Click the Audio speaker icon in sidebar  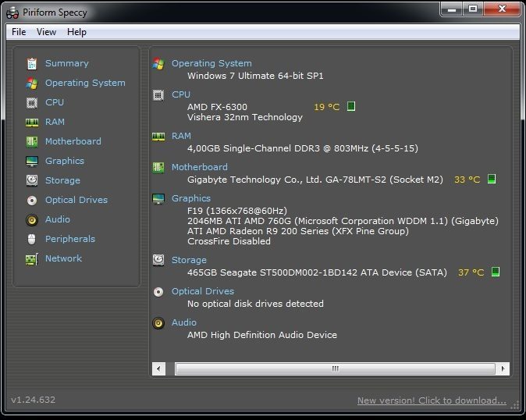[32, 220]
